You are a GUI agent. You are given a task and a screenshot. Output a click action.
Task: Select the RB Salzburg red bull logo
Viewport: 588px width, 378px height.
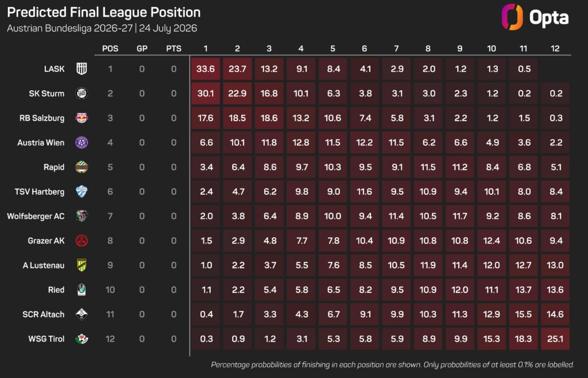(82, 118)
